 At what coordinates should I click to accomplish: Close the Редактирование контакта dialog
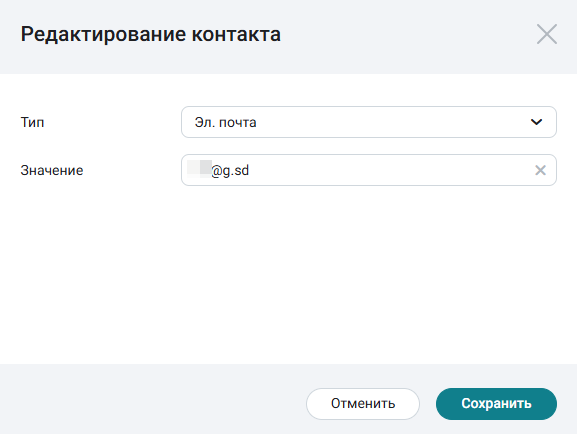tap(546, 34)
